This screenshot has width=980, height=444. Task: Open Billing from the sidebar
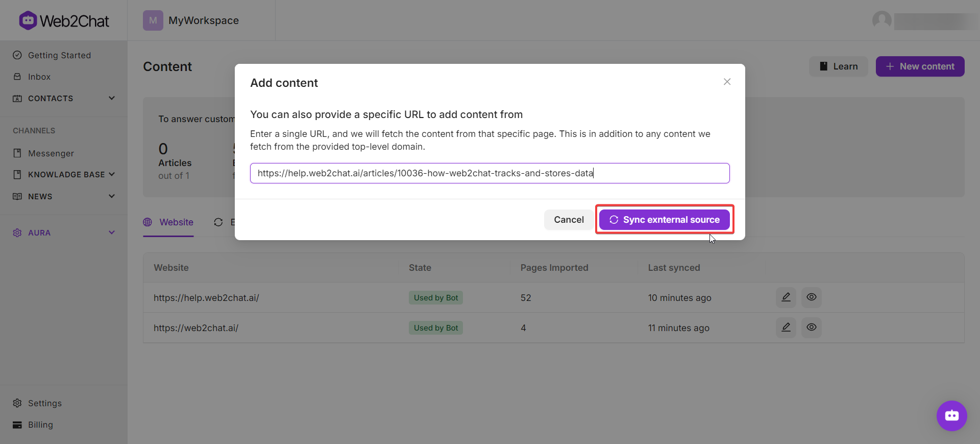[x=40, y=425]
